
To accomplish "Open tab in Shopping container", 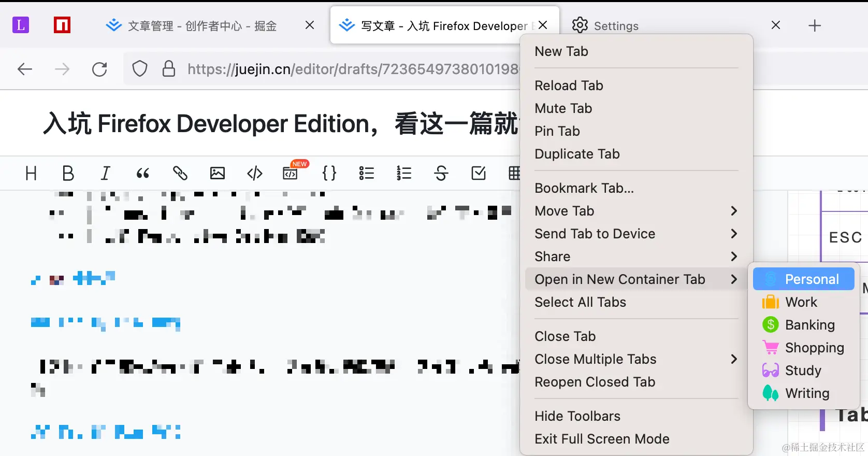I will [x=804, y=348].
